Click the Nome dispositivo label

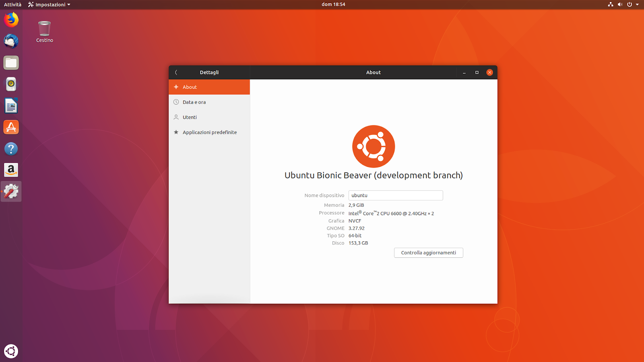324,195
